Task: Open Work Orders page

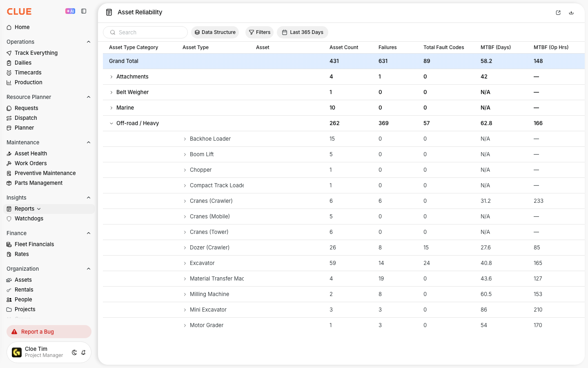Action: [x=31, y=163]
